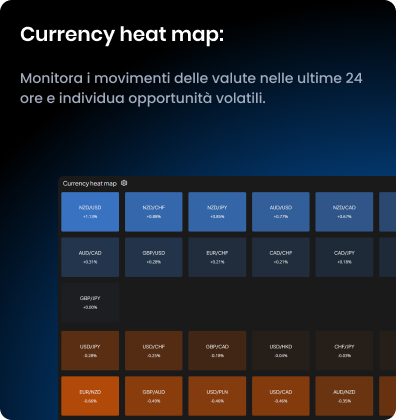Image resolution: width=396 pixels, height=420 pixels.
Task: Open the EUR/NZD bright orange tile
Action: point(90,396)
